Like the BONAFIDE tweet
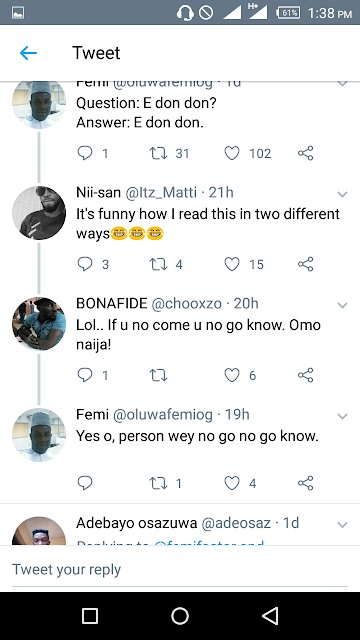The height and width of the screenshot is (640, 360). coord(232,375)
